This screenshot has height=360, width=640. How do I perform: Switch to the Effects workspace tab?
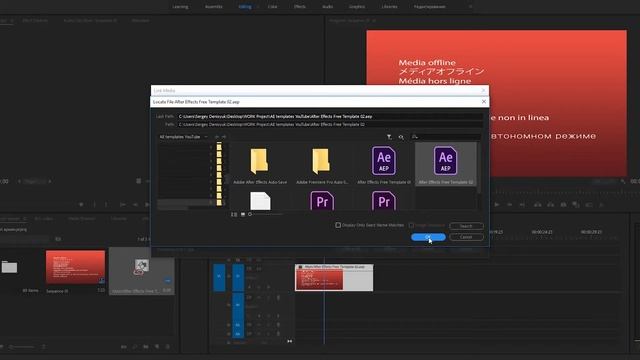tap(300, 7)
